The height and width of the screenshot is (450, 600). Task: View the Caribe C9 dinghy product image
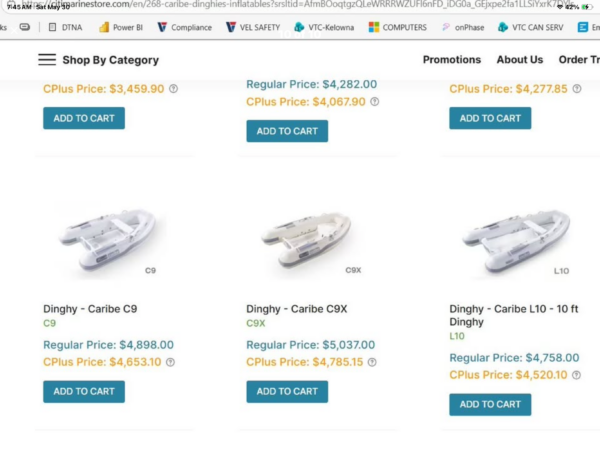click(109, 241)
